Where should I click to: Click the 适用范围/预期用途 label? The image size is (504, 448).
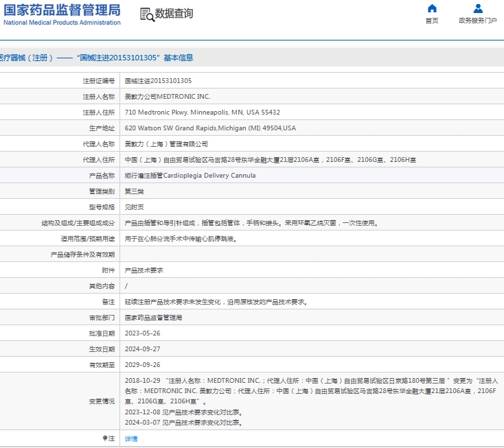tap(88, 239)
